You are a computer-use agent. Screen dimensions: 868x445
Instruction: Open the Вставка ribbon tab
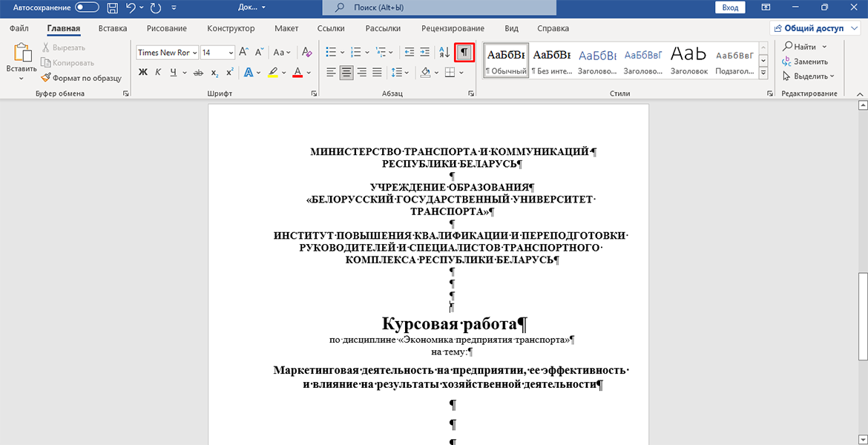(112, 28)
